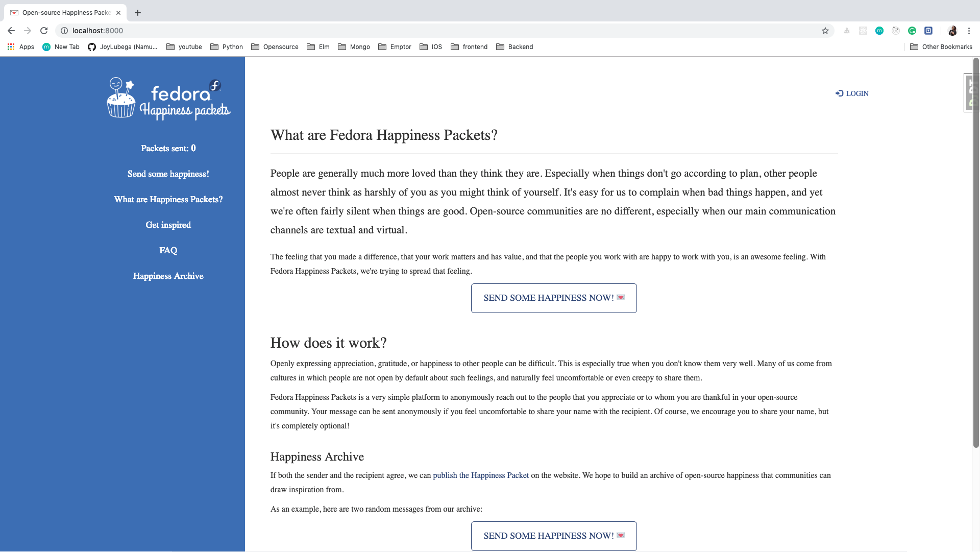Screen dimensions: 980x552
Task: Open the Elm bookmarks folder
Action: tap(318, 46)
